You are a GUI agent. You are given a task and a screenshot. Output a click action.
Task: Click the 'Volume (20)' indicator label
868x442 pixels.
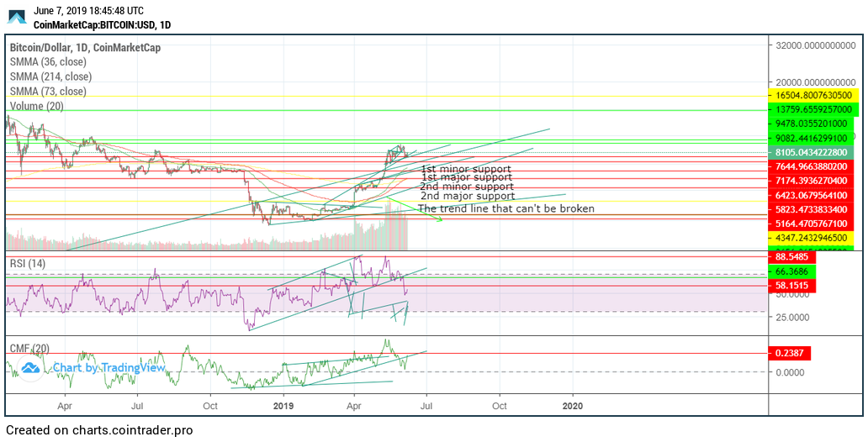tap(36, 106)
